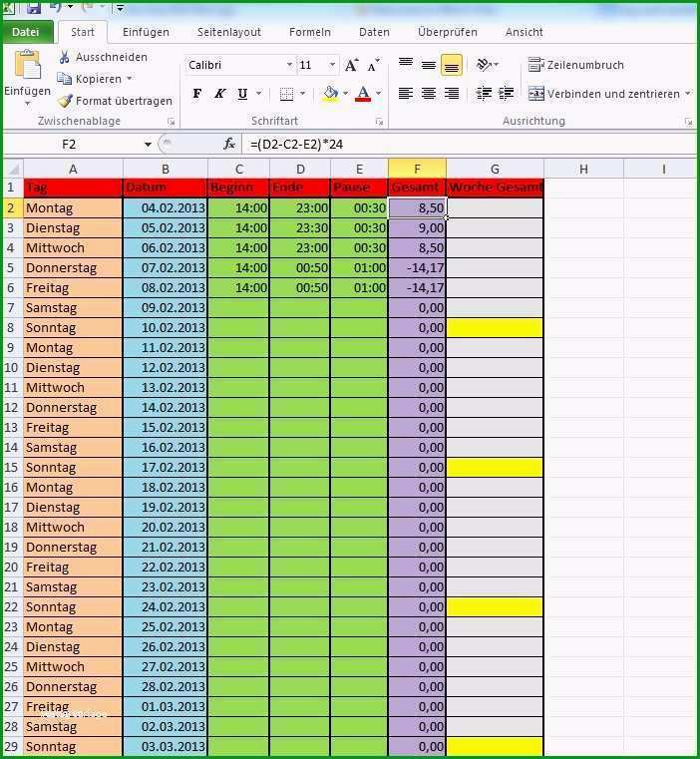Viewport: 700px width, 759px height.
Task: Switch to the Einfügen ribbon tab
Action: [146, 32]
